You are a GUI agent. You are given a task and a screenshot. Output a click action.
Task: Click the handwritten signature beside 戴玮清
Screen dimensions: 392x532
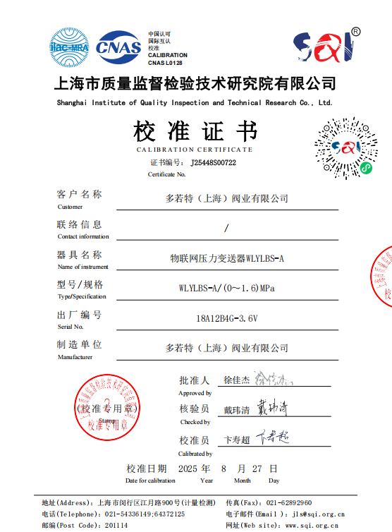point(272,407)
